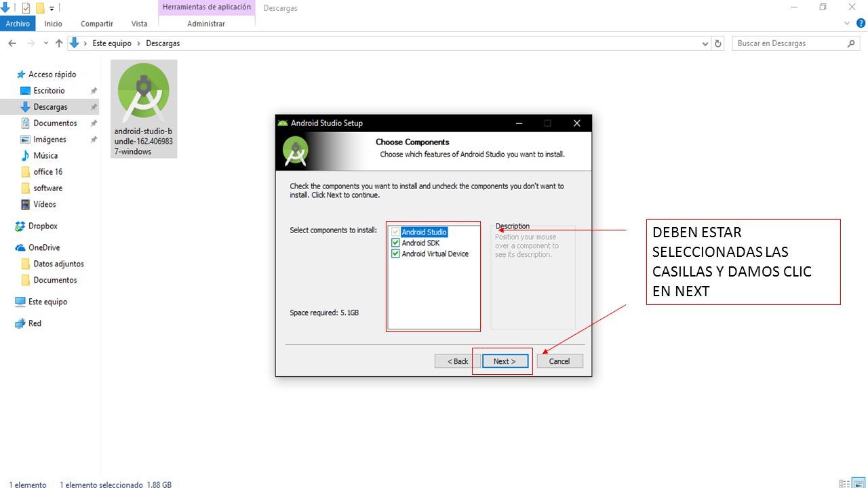Switch to the Inicio ribbon tab
Viewport: 868px width, 488px height.
53,24
